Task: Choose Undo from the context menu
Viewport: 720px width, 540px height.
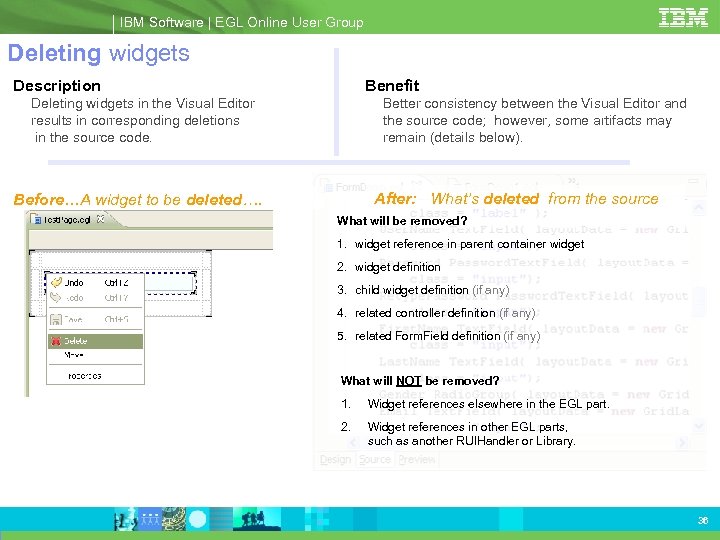Action: [96, 282]
